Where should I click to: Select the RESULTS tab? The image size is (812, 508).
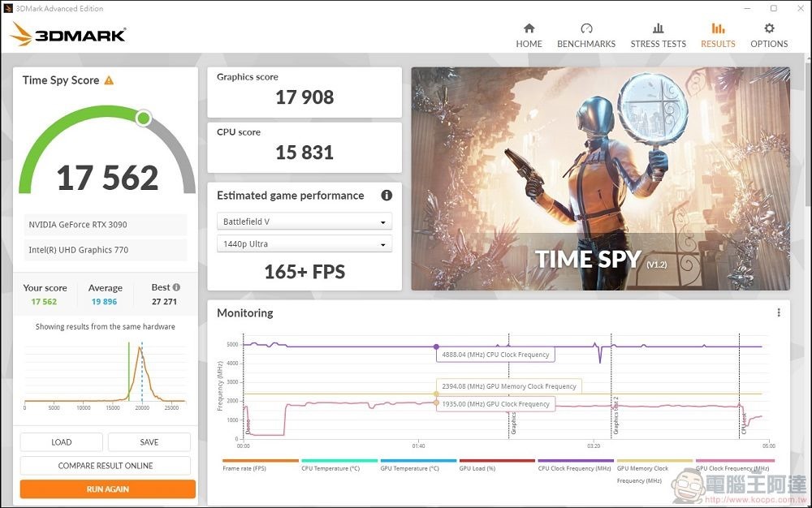pyautogui.click(x=718, y=36)
